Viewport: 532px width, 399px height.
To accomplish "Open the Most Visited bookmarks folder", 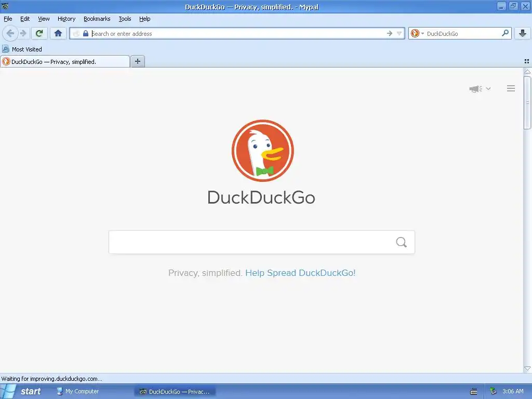I will coord(22,49).
